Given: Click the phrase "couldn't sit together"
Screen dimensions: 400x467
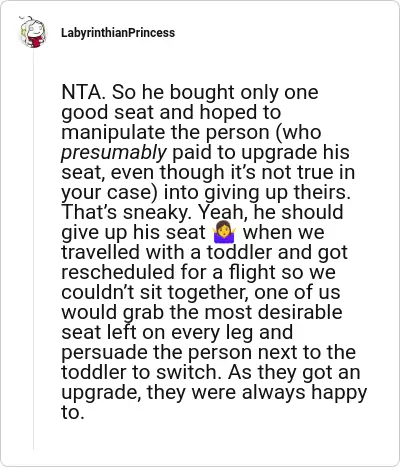Looking at the screenshot, I should [x=155, y=292].
